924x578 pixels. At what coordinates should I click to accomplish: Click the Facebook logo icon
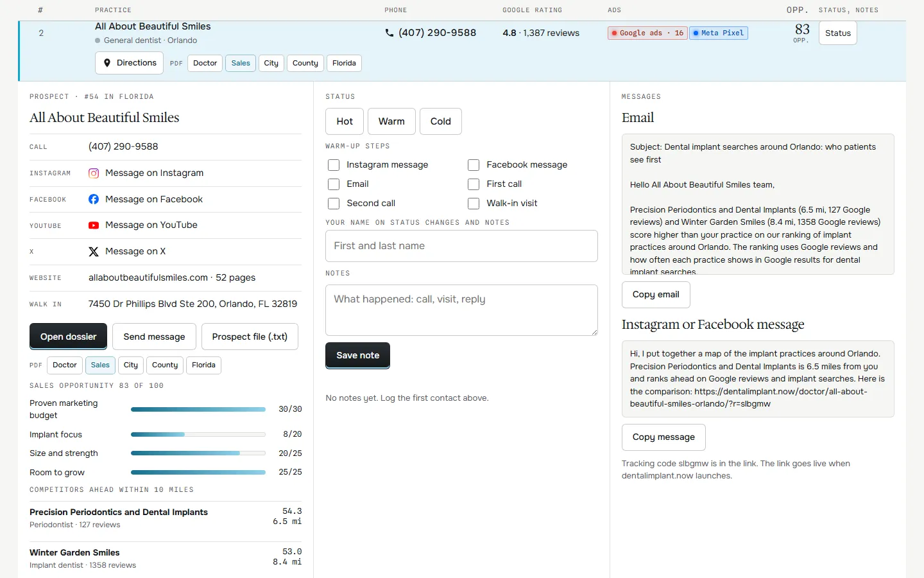(x=94, y=200)
